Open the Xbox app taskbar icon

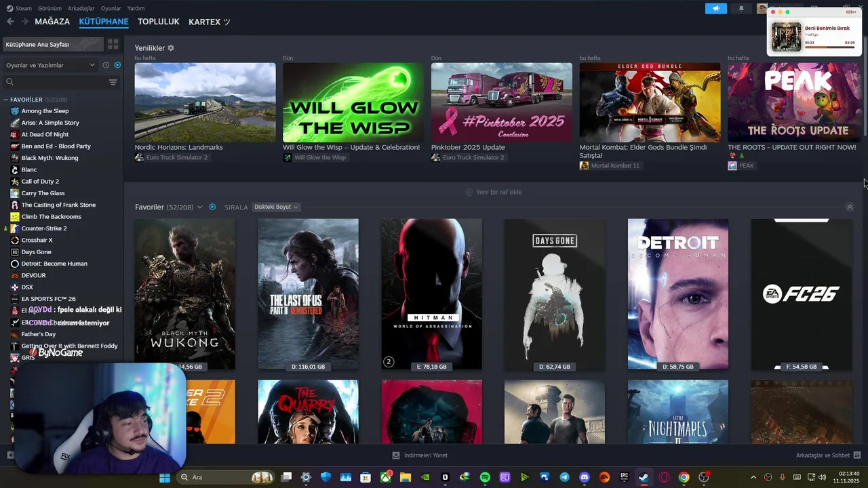(x=386, y=477)
